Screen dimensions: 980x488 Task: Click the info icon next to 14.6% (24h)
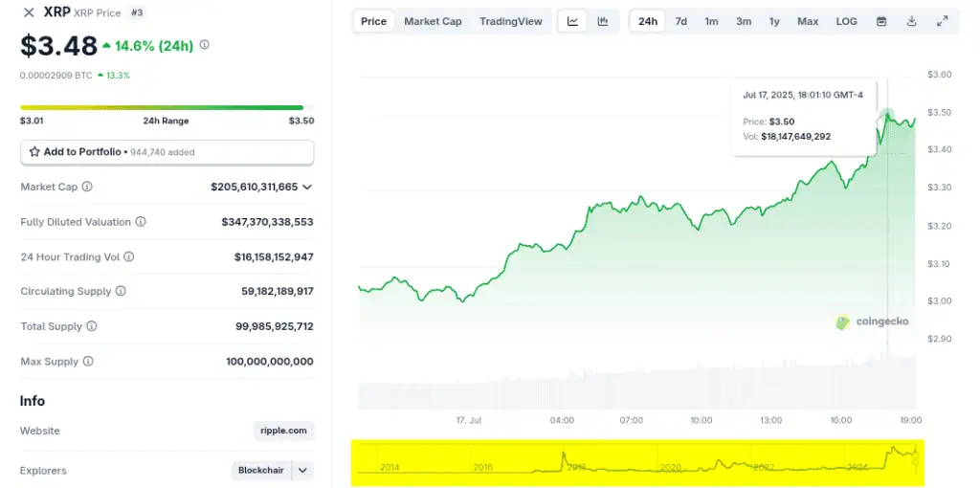click(205, 45)
